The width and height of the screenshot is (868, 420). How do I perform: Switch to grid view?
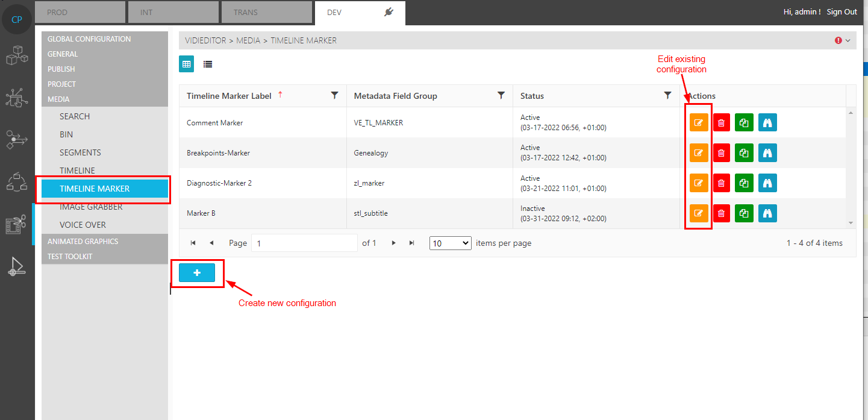pos(187,64)
